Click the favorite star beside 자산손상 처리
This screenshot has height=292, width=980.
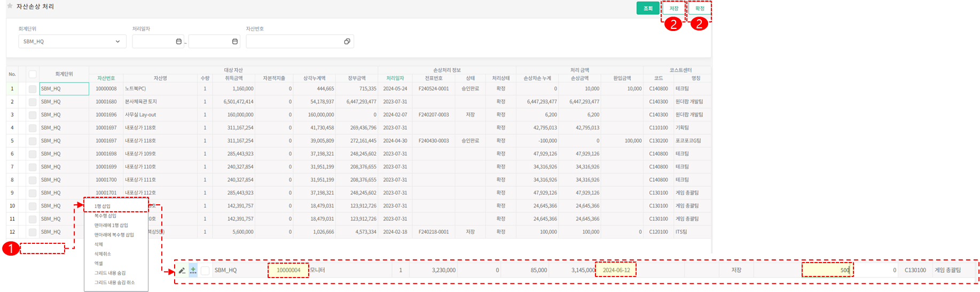pos(10,6)
